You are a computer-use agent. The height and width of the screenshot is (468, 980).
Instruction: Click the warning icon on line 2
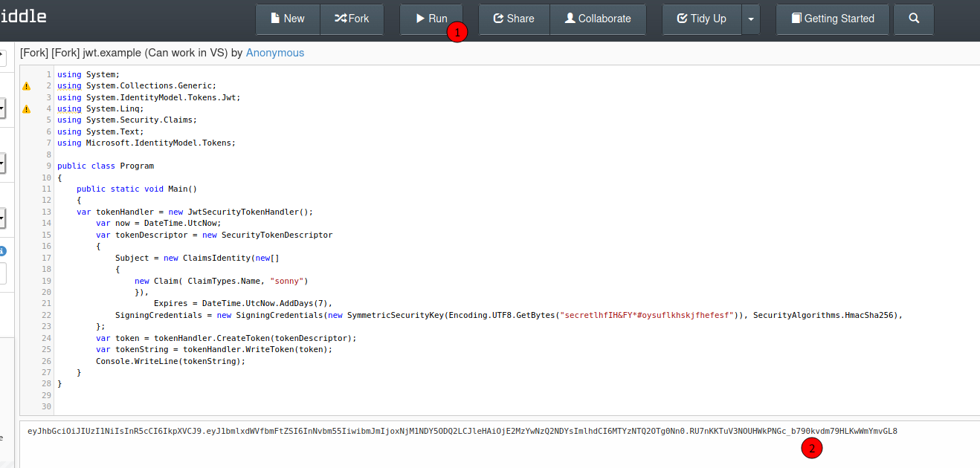27,85
